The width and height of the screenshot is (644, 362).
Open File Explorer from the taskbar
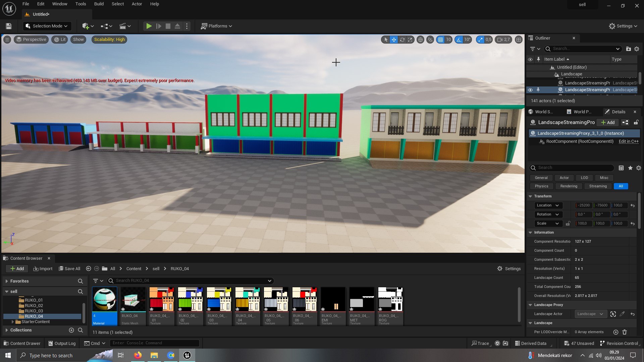coord(154,355)
